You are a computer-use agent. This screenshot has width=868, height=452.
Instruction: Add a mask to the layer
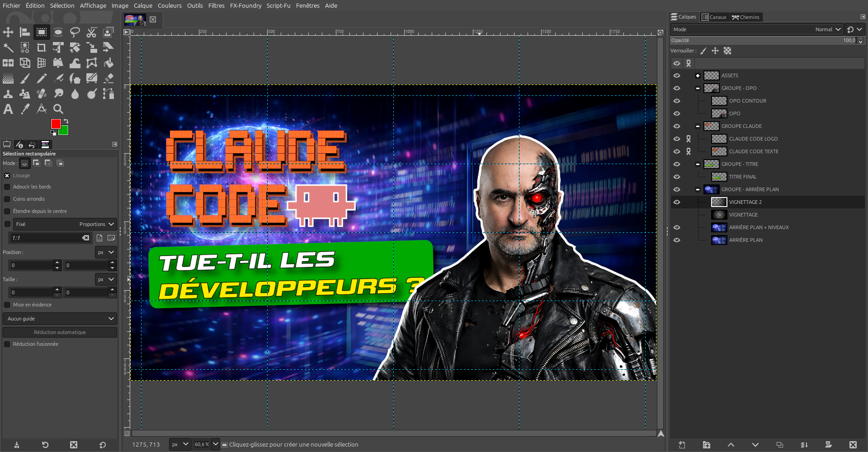[828, 445]
